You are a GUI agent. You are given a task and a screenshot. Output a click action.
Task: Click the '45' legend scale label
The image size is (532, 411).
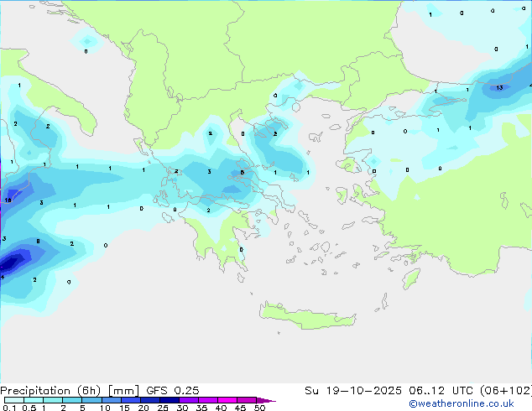point(240,408)
